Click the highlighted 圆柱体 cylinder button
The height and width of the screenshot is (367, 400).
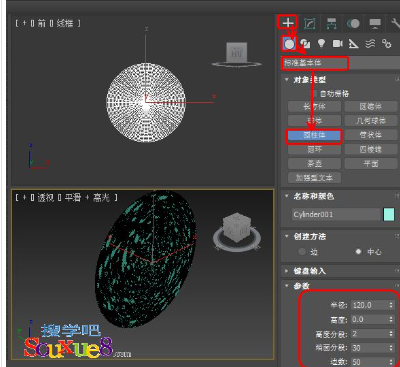click(314, 135)
